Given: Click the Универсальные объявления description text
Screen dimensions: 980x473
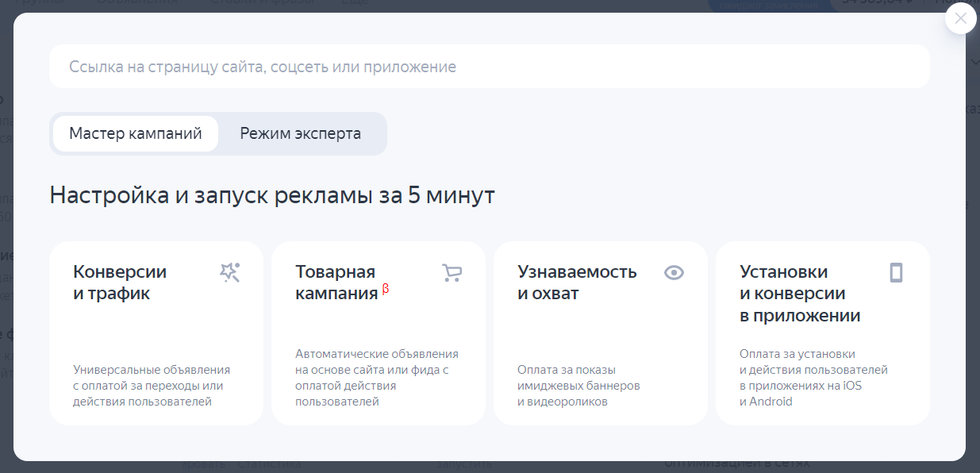Looking at the screenshot, I should [152, 386].
